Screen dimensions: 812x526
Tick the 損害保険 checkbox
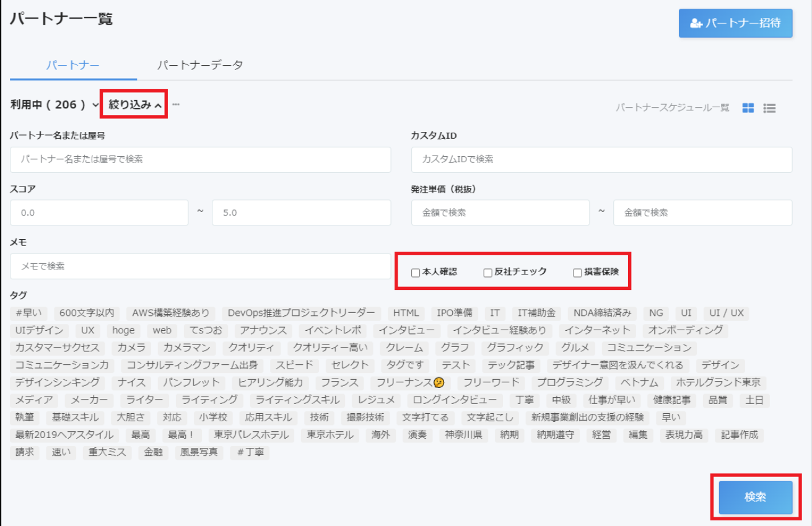pyautogui.click(x=577, y=273)
